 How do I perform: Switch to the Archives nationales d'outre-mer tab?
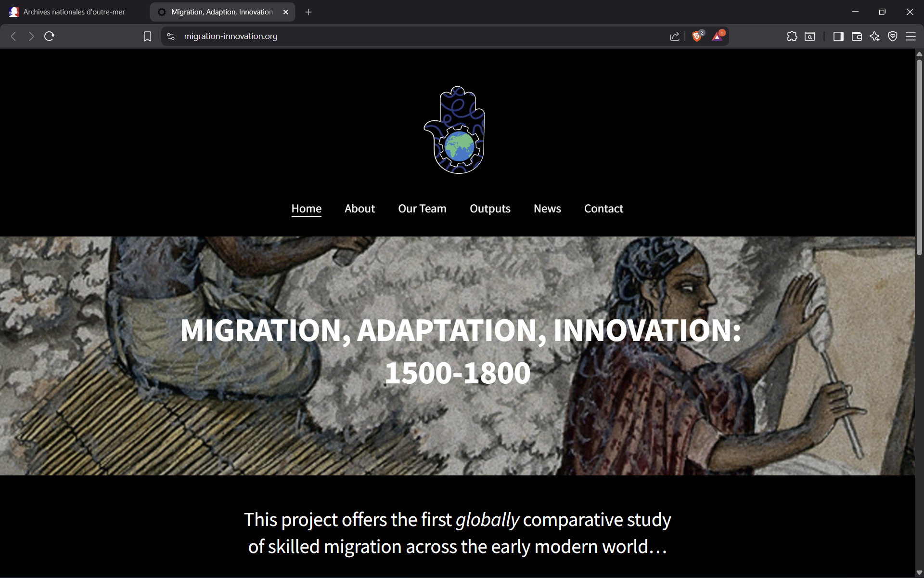tap(73, 12)
